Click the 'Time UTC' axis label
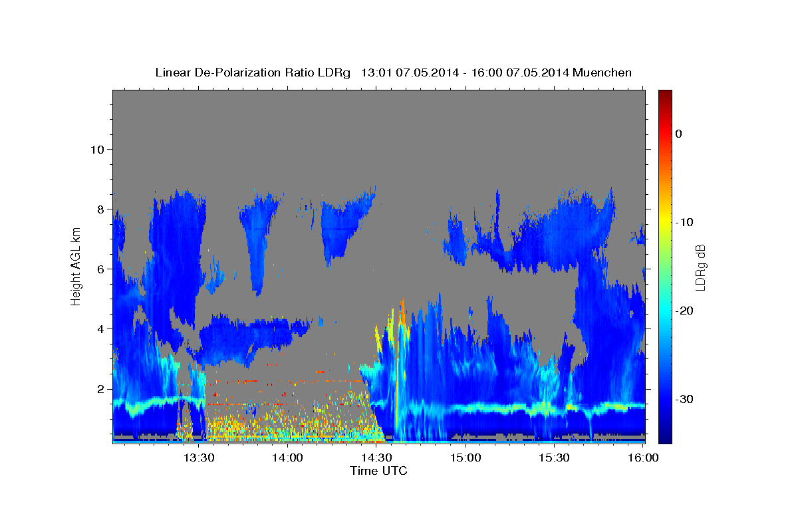Screen dimensions: 798x532 [378, 471]
